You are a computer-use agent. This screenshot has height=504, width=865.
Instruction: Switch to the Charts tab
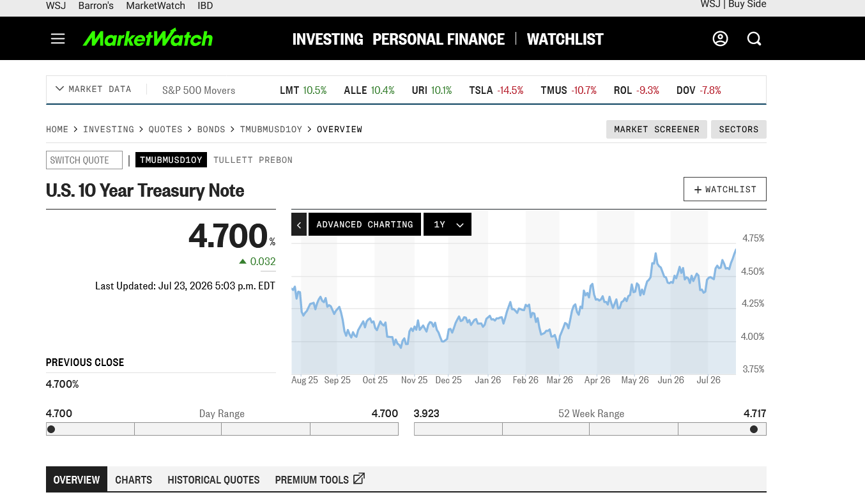134,480
